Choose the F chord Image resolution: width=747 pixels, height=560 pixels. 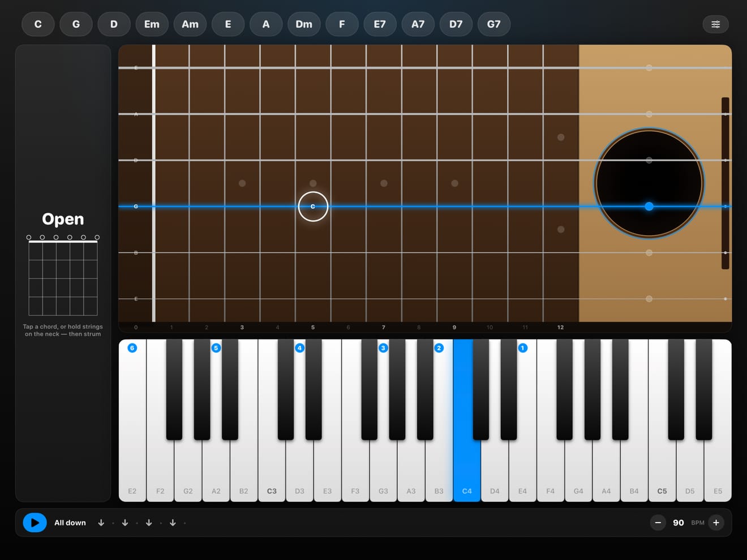click(x=342, y=24)
